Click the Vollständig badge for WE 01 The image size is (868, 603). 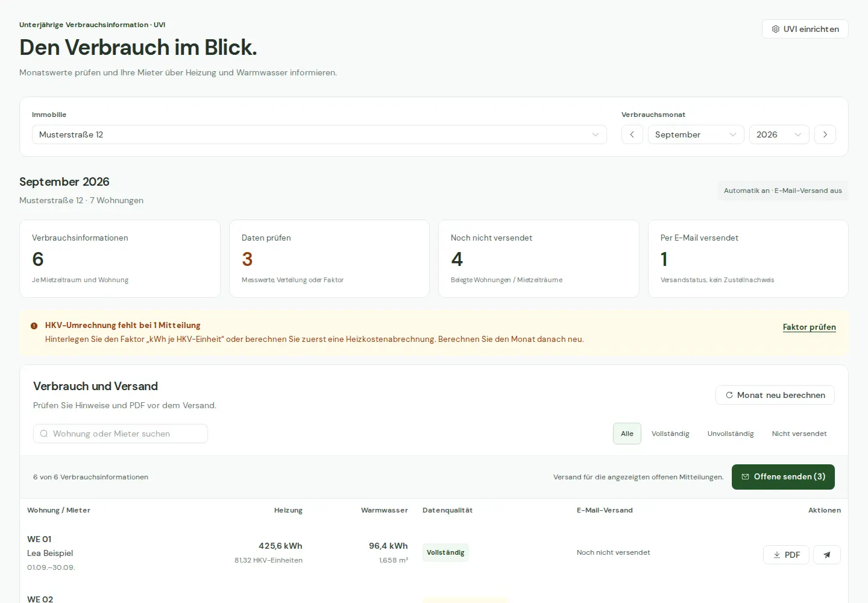pos(445,552)
